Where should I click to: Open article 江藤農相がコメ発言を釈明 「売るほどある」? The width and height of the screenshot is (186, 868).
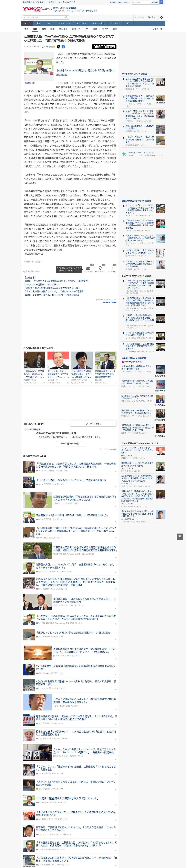tap(72, 515)
